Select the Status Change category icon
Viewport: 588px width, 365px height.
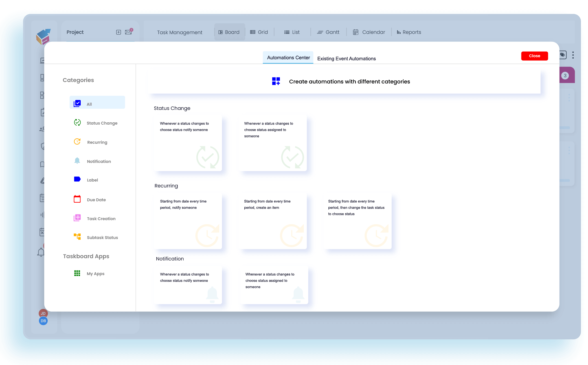[x=77, y=123]
